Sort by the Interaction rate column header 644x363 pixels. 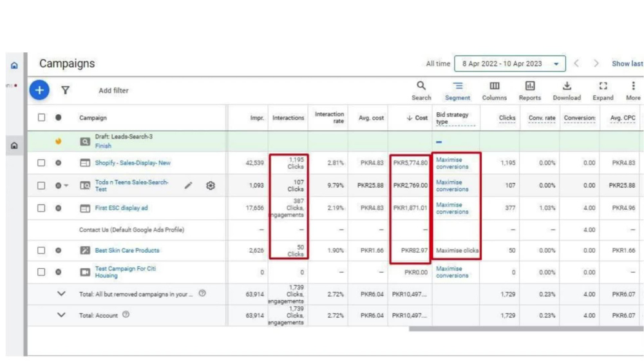pos(329,117)
